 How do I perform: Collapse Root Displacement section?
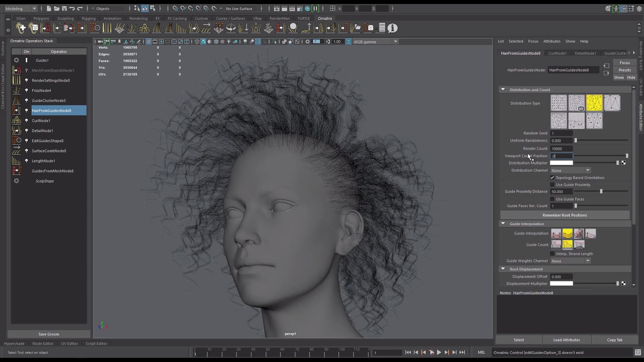coord(503,269)
